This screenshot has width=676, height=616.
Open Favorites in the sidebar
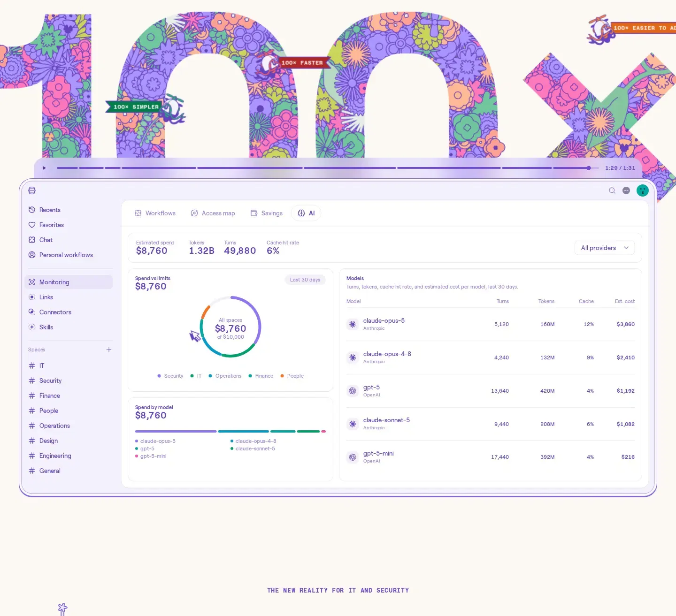coord(69,225)
